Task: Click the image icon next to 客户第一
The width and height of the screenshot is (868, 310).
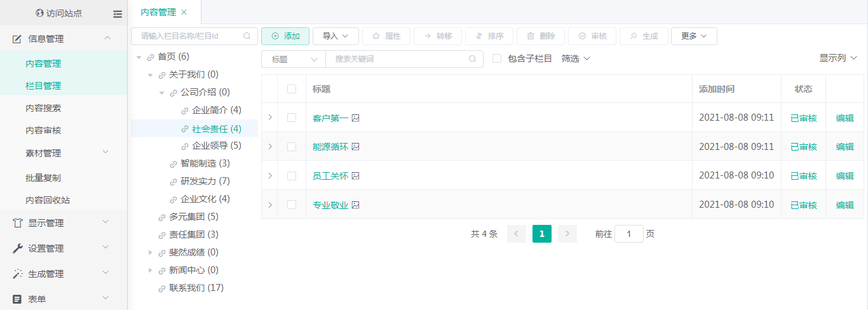Action: point(356,118)
